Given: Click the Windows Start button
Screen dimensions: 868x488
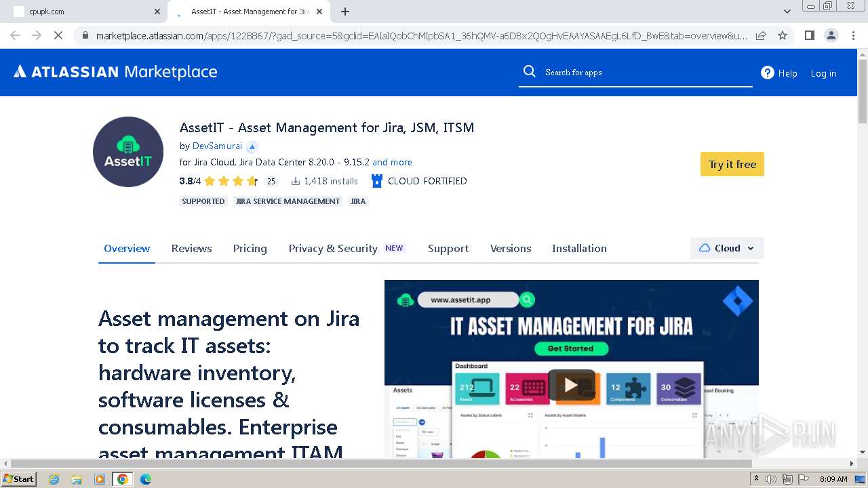Looking at the screenshot, I should coord(19,479).
